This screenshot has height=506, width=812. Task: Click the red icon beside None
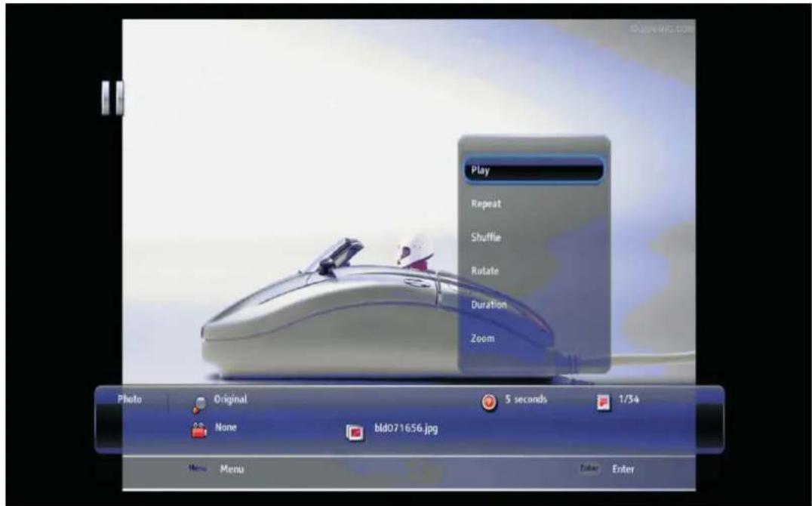click(x=199, y=430)
